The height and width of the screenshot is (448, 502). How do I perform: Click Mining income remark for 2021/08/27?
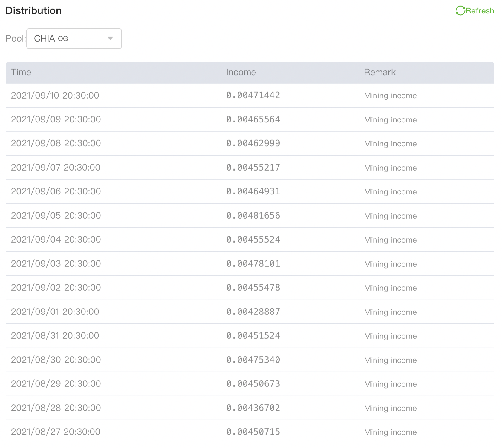(x=390, y=432)
